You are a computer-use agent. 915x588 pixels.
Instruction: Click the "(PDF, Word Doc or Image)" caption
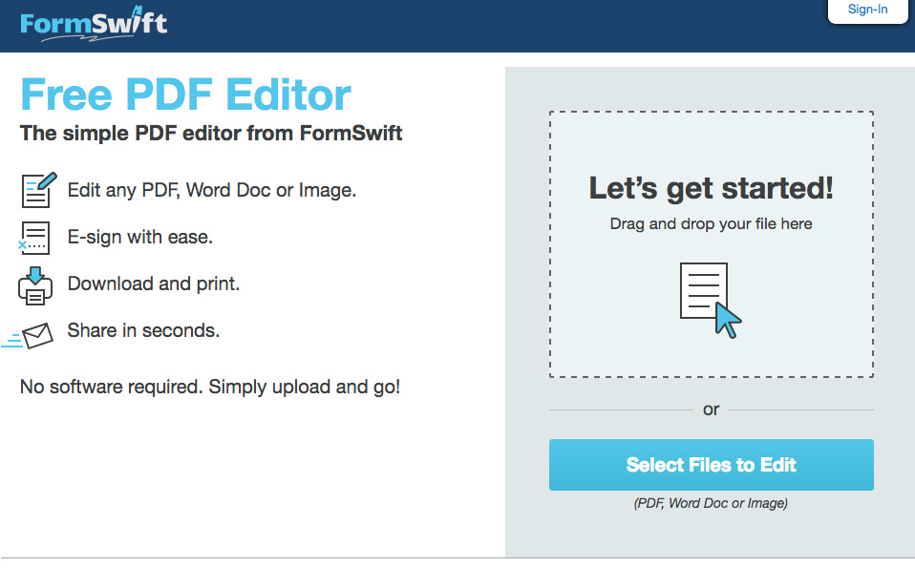pyautogui.click(x=711, y=503)
